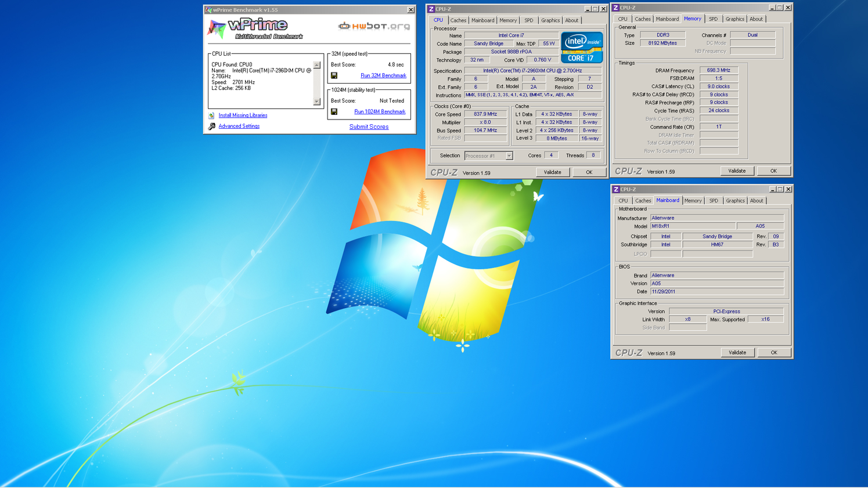Viewport: 868px width, 488px height.
Task: Click Validate in the CPU window
Action: [552, 172]
